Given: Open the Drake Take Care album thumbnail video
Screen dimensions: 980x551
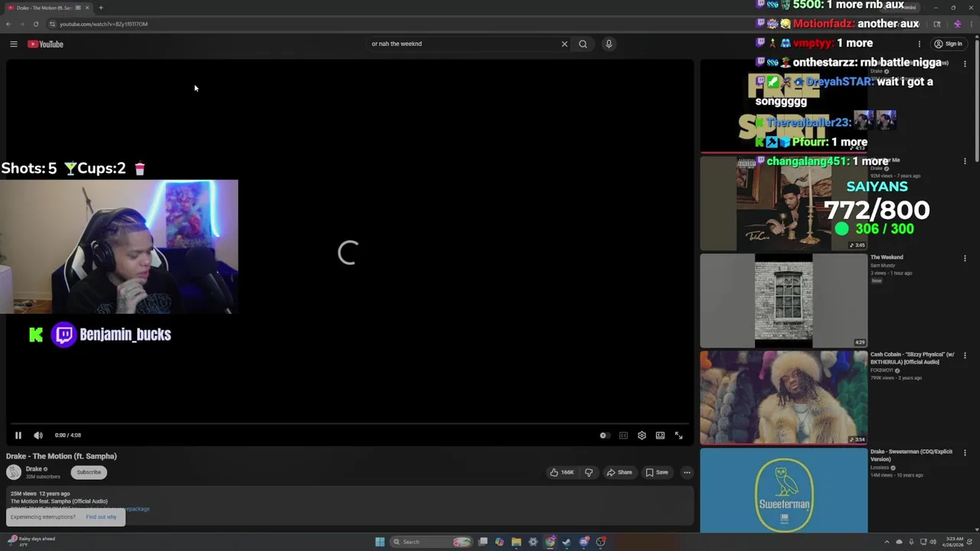Looking at the screenshot, I should (783, 204).
